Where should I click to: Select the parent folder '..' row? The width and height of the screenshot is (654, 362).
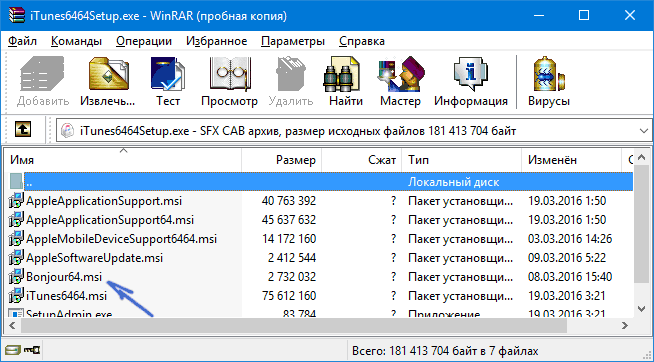[x=320, y=182]
